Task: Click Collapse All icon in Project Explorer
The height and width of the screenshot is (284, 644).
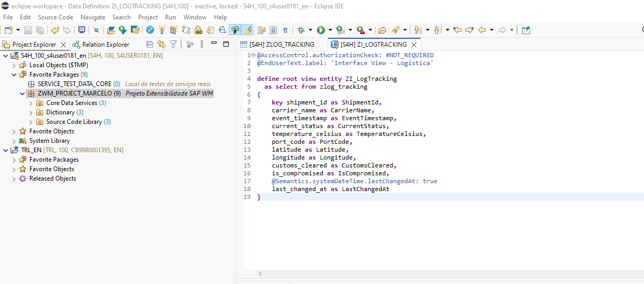Action: click(149, 45)
